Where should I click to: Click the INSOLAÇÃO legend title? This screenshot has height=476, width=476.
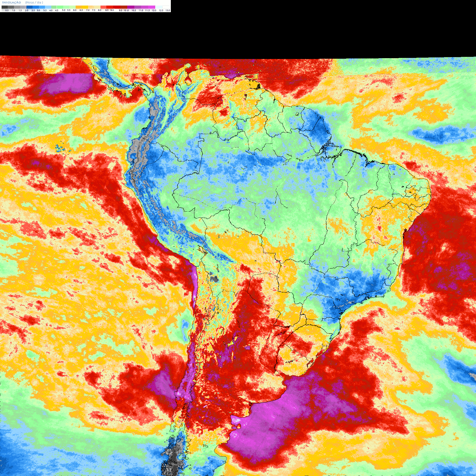point(12,2)
